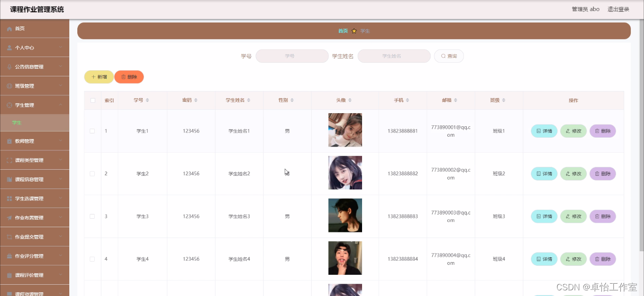The image size is (644, 296).
Task: Click the sort arrows on the 学号 column
Action: [147, 100]
